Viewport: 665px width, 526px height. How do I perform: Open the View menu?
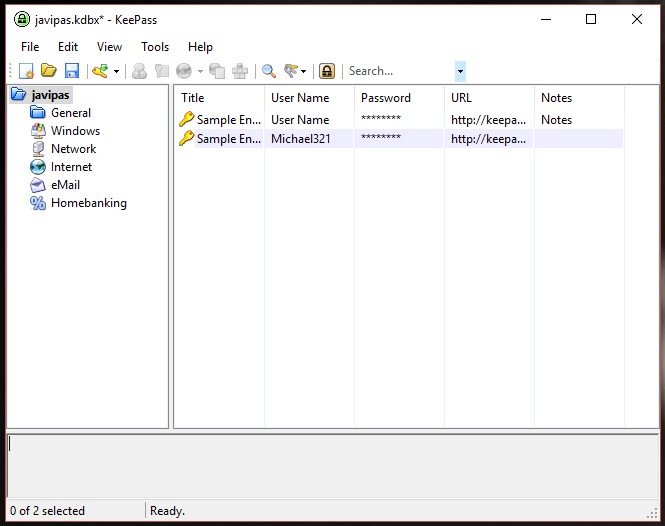click(x=109, y=47)
